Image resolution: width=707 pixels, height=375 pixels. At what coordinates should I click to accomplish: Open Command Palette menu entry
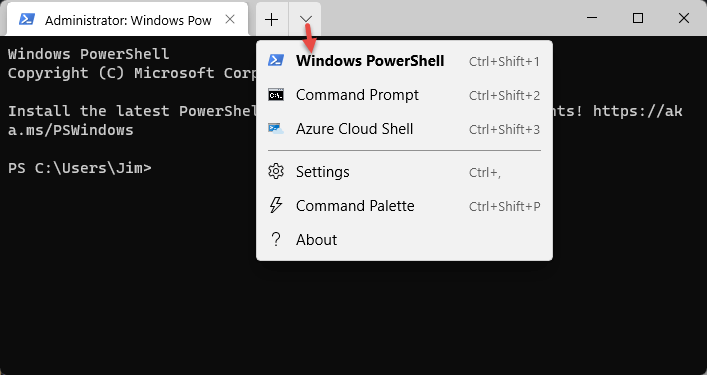pyautogui.click(x=404, y=206)
